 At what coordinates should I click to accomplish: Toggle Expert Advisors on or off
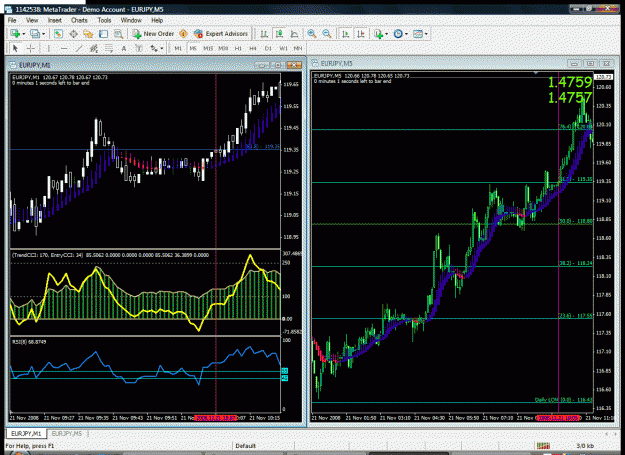click(221, 34)
